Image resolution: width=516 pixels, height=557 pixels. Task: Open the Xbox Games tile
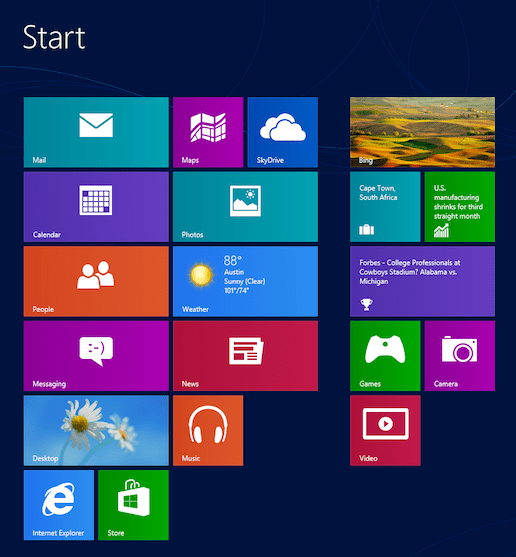click(x=385, y=356)
